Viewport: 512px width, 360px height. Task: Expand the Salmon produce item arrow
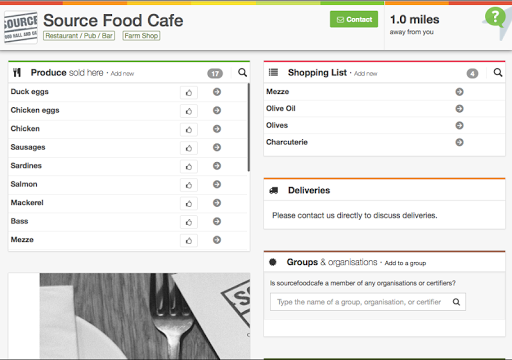[217, 184]
